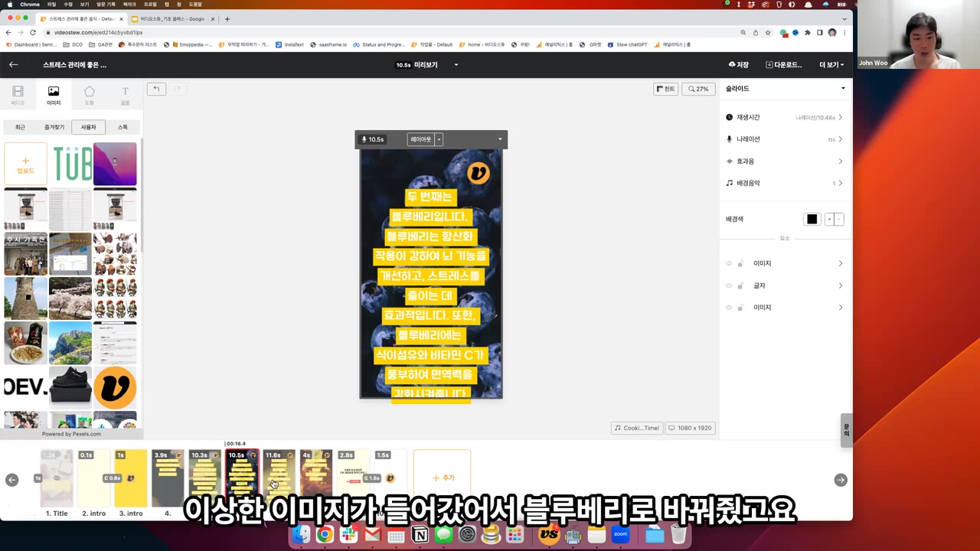Screen dimensions: 980x551
Task: Open the 비디오 media panel
Action: 18,95
